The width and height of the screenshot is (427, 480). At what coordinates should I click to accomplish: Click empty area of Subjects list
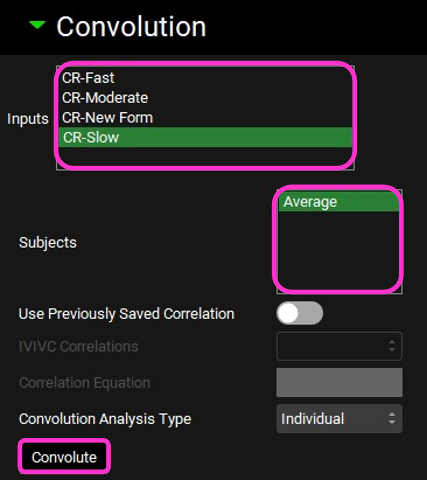pyautogui.click(x=339, y=251)
